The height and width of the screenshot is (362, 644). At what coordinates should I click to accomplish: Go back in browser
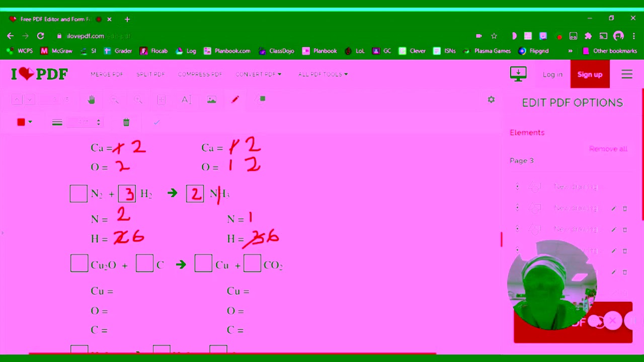click(10, 36)
